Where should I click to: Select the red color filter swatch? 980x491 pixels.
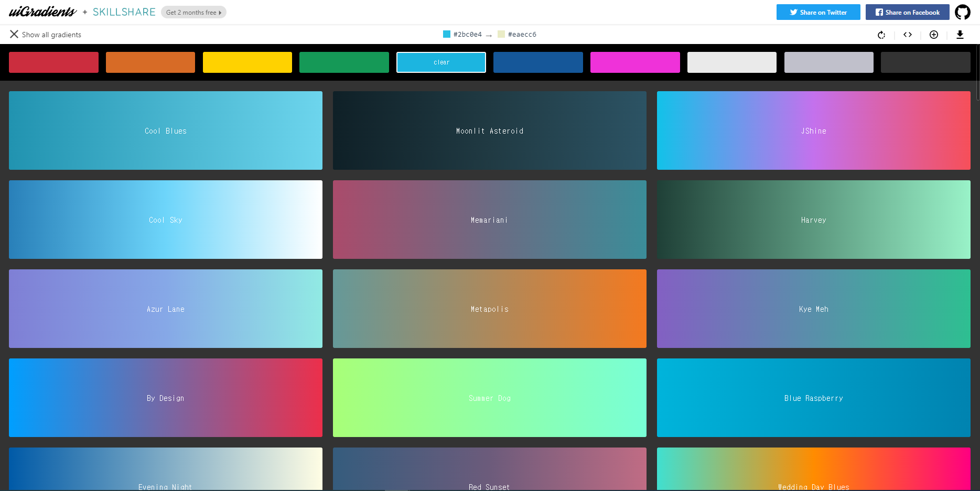point(53,62)
